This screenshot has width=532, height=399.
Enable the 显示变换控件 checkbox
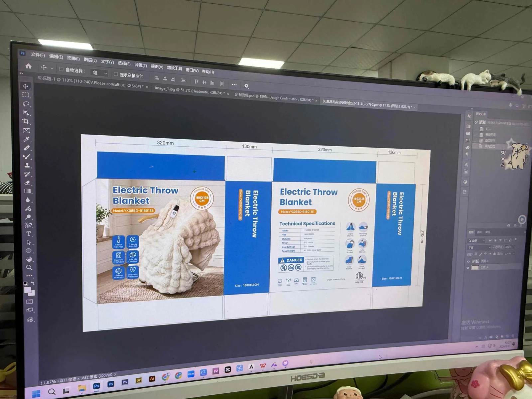(x=116, y=74)
